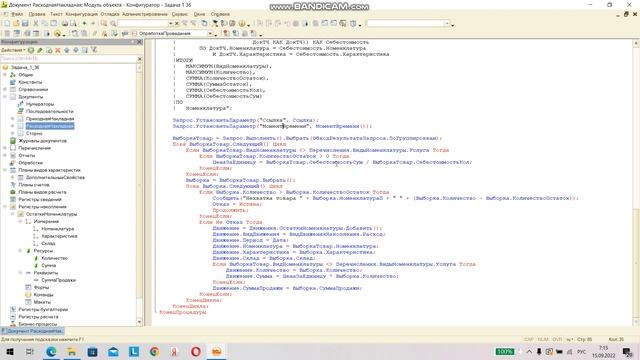Close the Конфигурация panel
This screenshot has width=640, height=360.
click(x=139, y=42)
